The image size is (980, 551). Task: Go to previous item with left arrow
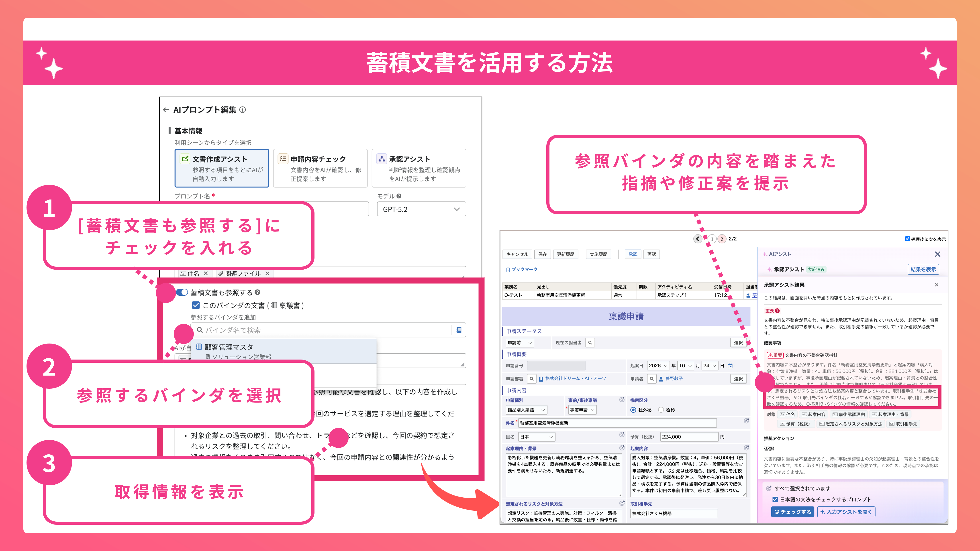point(698,239)
